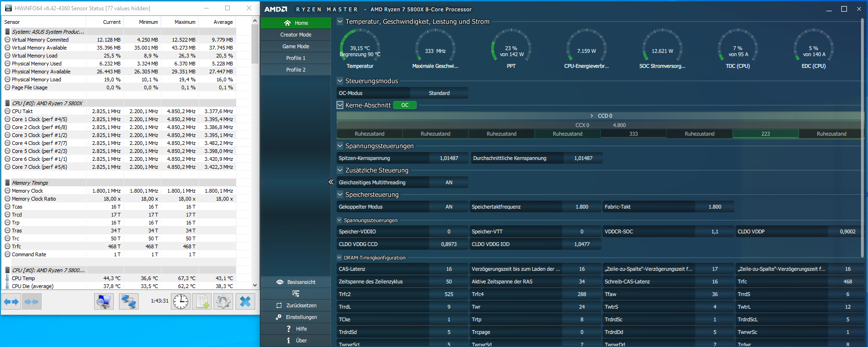Click the sidebar collapse double-chevron icon
This screenshot has width=868, height=347.
coord(331,182)
